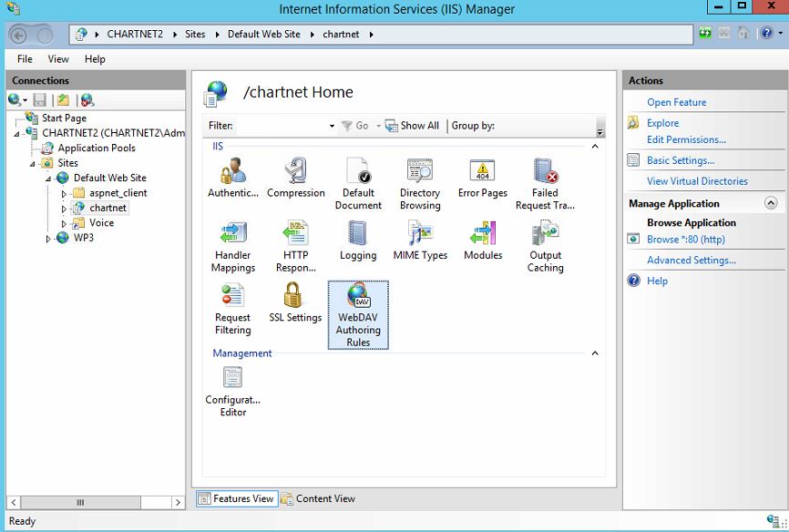The width and height of the screenshot is (789, 532).
Task: Open the View menu
Action: click(x=58, y=59)
